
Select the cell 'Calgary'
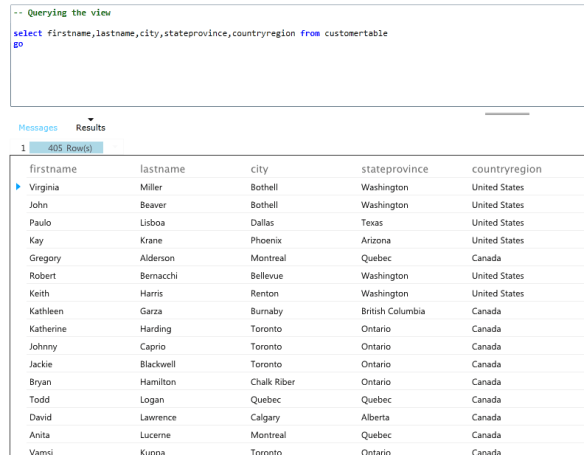click(265, 417)
